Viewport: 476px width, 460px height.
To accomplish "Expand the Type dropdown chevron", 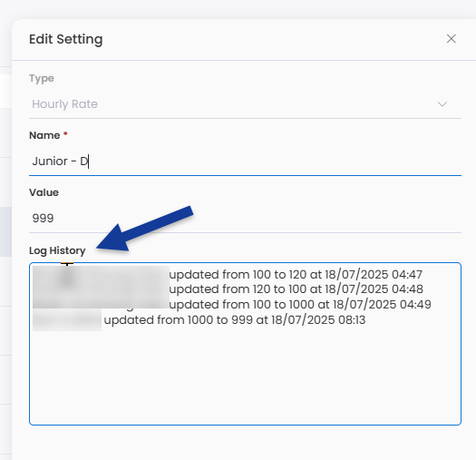I will (442, 104).
